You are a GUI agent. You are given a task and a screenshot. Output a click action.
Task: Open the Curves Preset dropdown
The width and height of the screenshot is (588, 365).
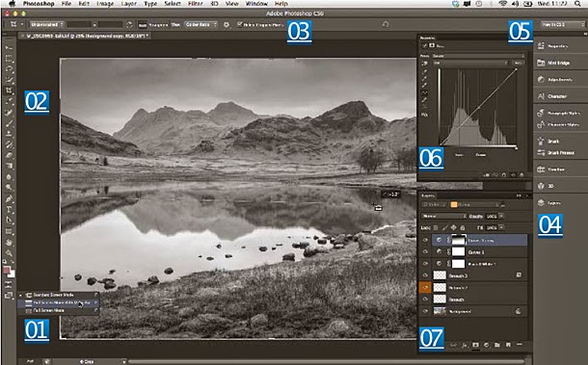pos(479,56)
